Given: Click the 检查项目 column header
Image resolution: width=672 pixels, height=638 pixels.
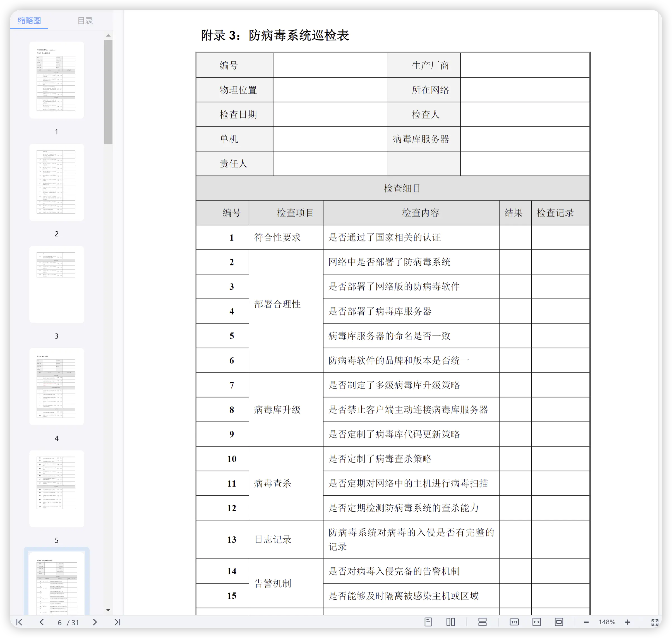Looking at the screenshot, I should (x=286, y=213).
